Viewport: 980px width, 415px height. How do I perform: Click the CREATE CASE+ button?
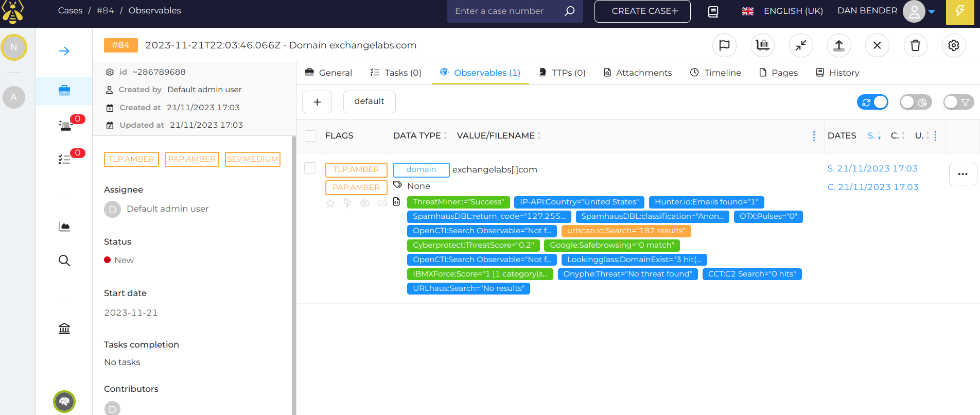(642, 11)
